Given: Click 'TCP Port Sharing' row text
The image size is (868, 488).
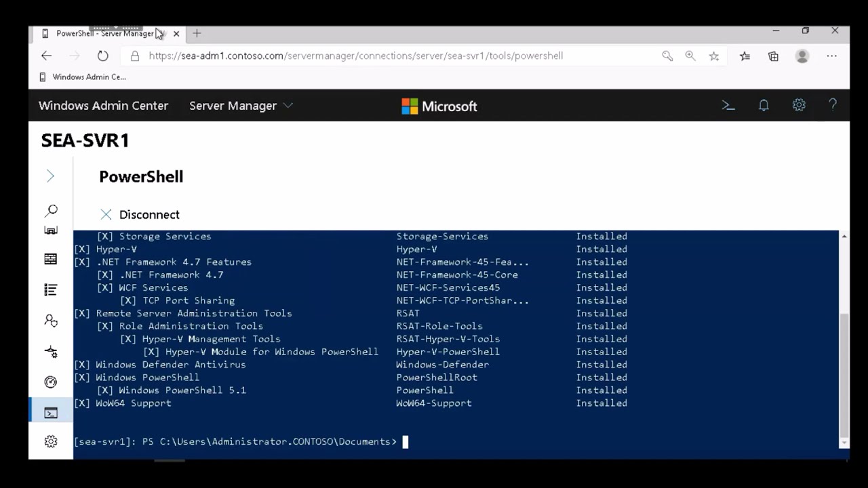Looking at the screenshot, I should (x=189, y=301).
